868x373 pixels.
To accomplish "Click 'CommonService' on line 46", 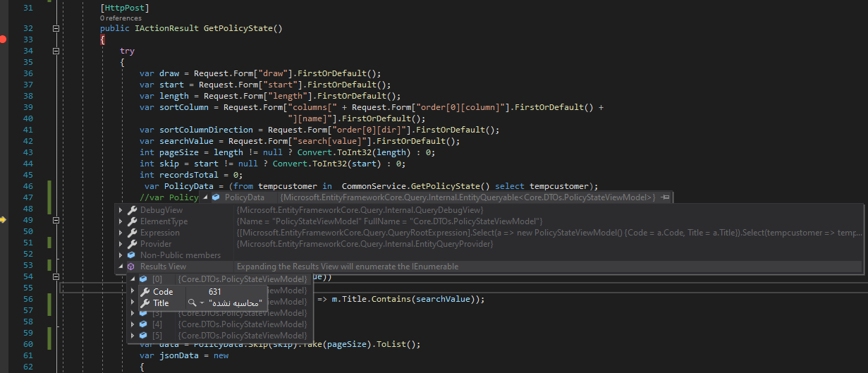I will click(374, 186).
